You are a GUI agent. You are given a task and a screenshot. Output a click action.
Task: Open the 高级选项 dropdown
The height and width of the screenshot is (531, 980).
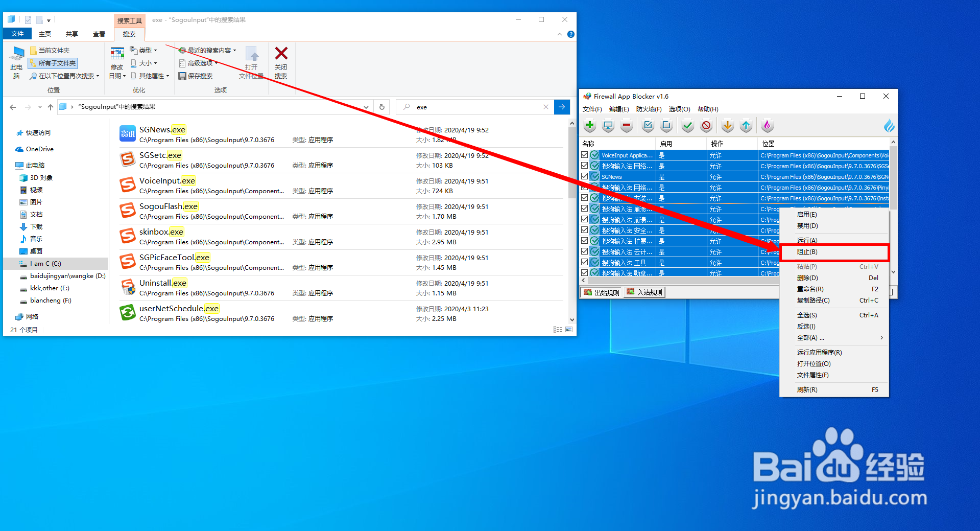(199, 63)
